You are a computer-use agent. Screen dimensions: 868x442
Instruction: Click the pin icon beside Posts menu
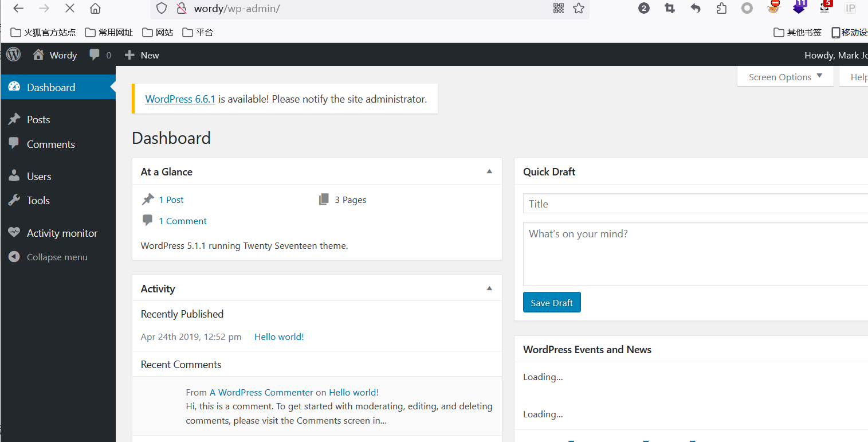14,119
